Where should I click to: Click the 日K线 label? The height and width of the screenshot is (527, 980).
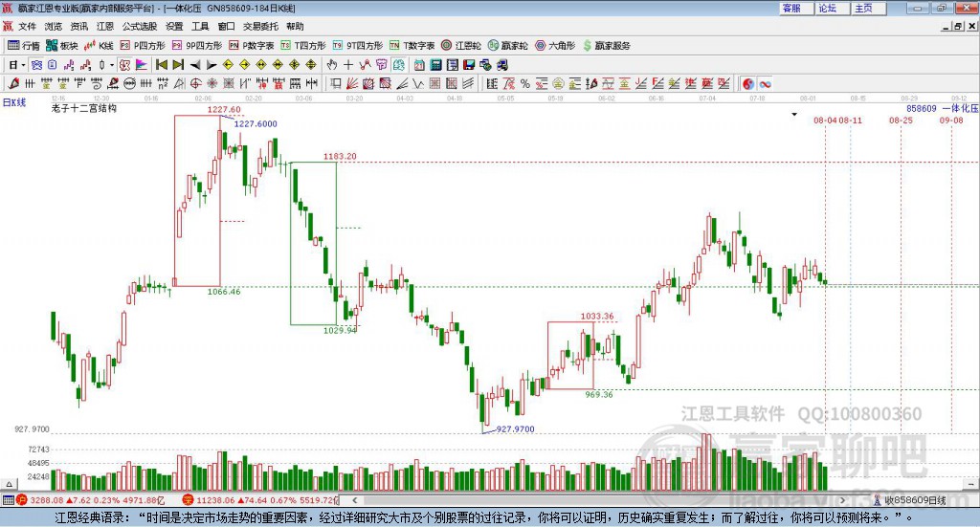(14, 102)
